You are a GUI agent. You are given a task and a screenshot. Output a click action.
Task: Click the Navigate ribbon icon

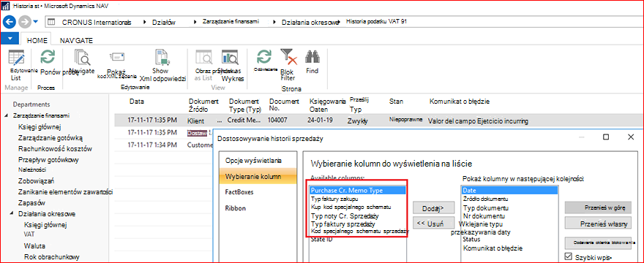[x=83, y=58]
